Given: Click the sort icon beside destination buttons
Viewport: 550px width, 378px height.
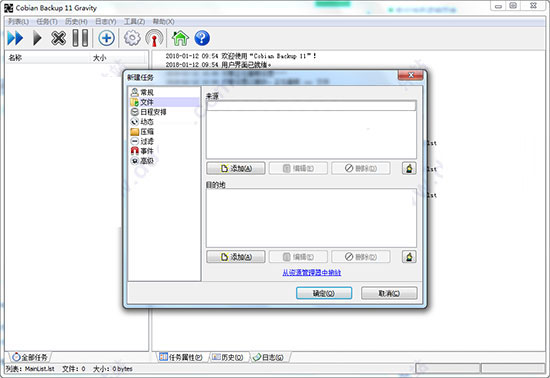Looking at the screenshot, I should coord(409,257).
